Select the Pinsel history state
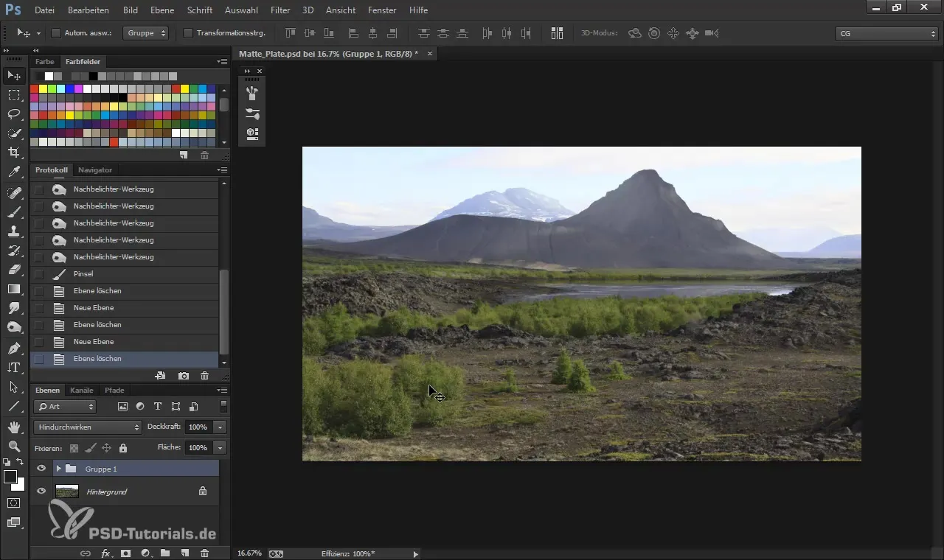This screenshot has width=944, height=560. click(83, 274)
